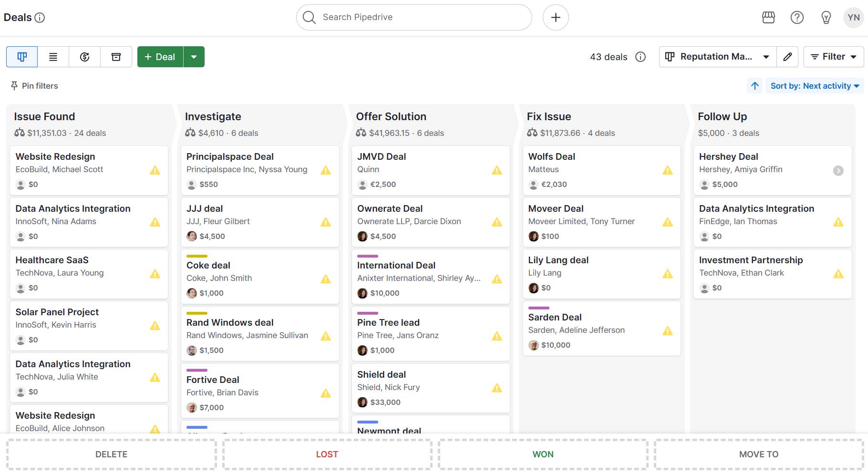The width and height of the screenshot is (868, 474).
Task: Open the marketplace icon in header
Action: click(768, 18)
